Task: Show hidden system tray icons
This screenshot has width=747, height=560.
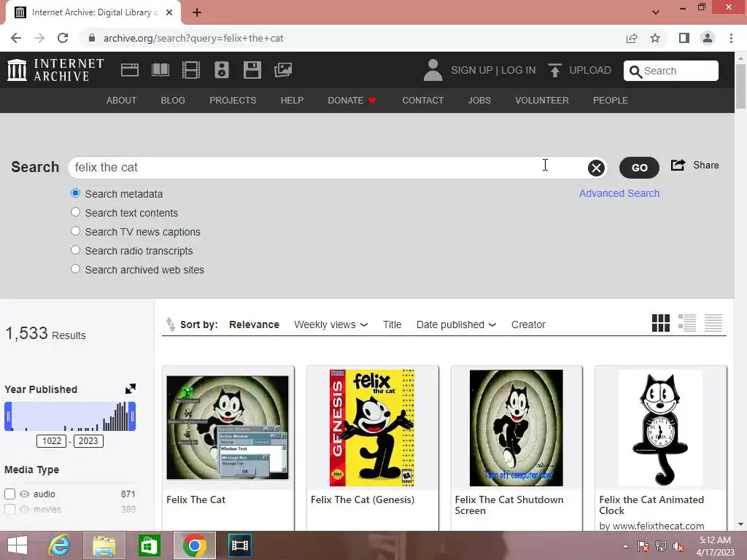Action: click(625, 546)
